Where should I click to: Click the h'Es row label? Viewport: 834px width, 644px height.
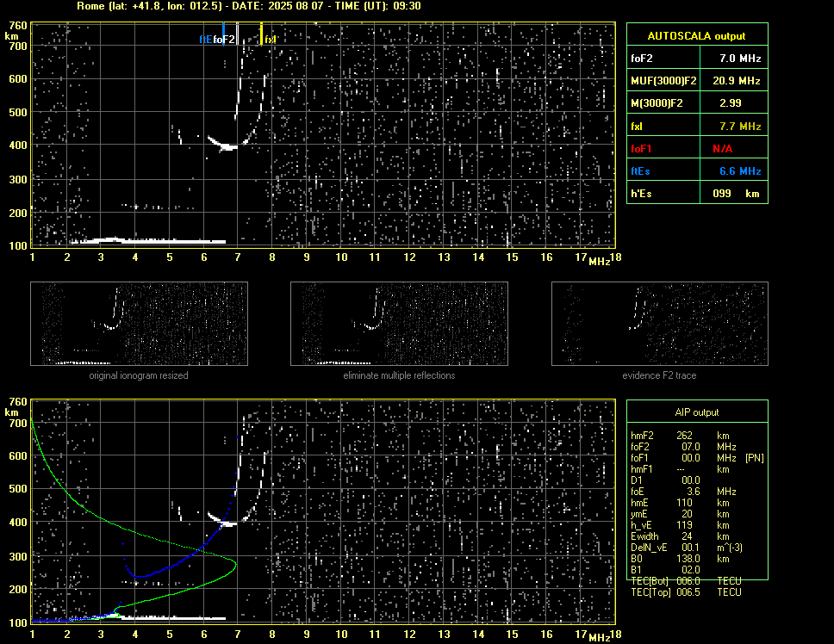[641, 194]
